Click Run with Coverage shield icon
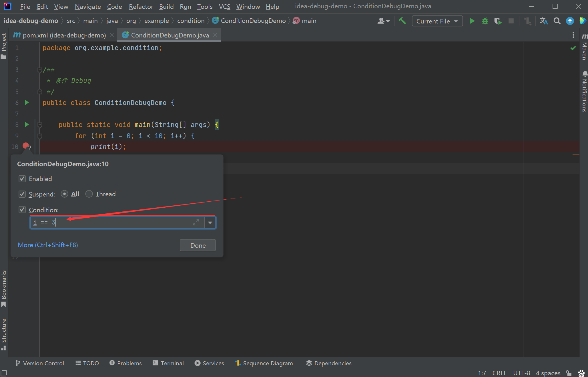The image size is (588, 377). point(498,21)
